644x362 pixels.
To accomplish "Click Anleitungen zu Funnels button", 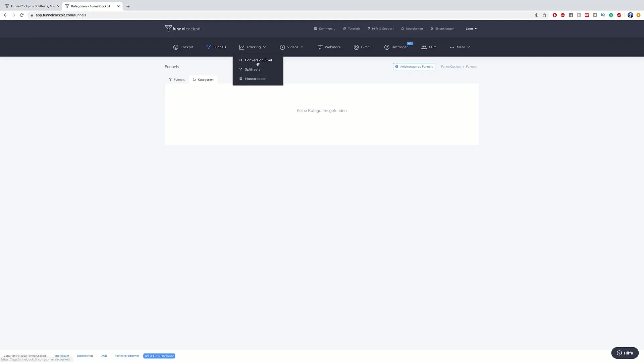I will coord(414,66).
